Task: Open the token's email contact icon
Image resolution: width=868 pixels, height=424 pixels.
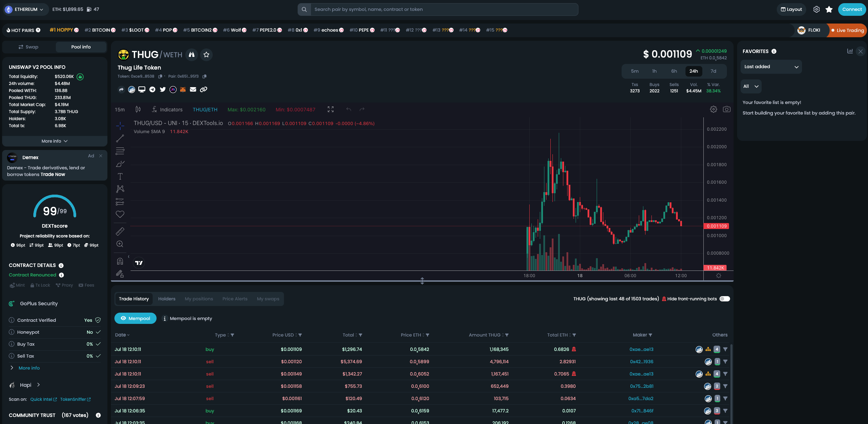Action: 193,90
